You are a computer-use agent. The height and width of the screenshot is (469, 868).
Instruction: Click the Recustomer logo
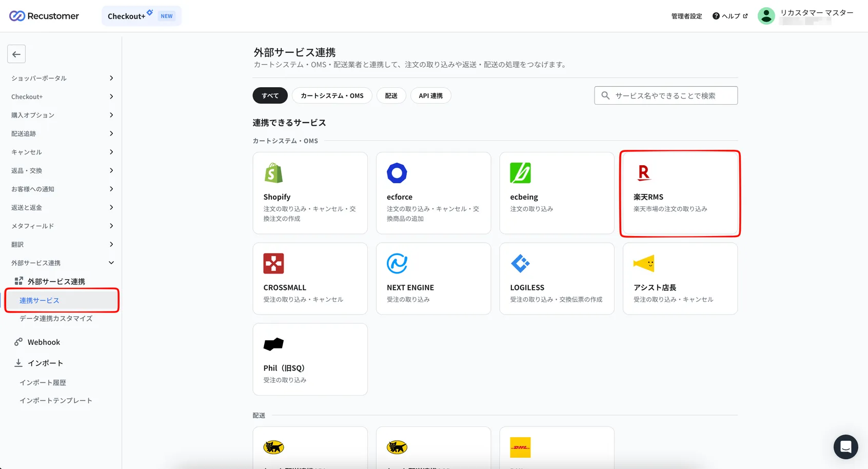44,16
